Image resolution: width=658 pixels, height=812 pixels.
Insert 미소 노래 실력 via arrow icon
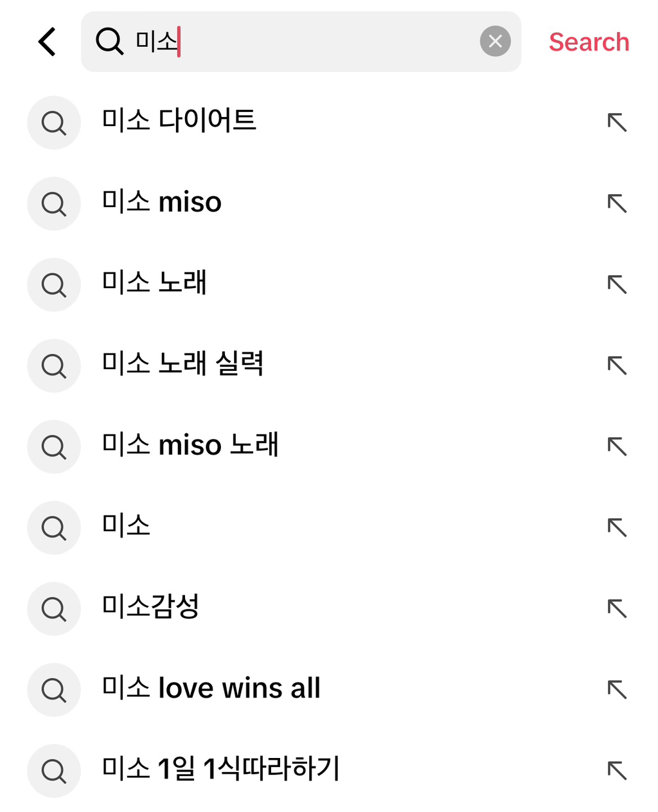tap(617, 365)
